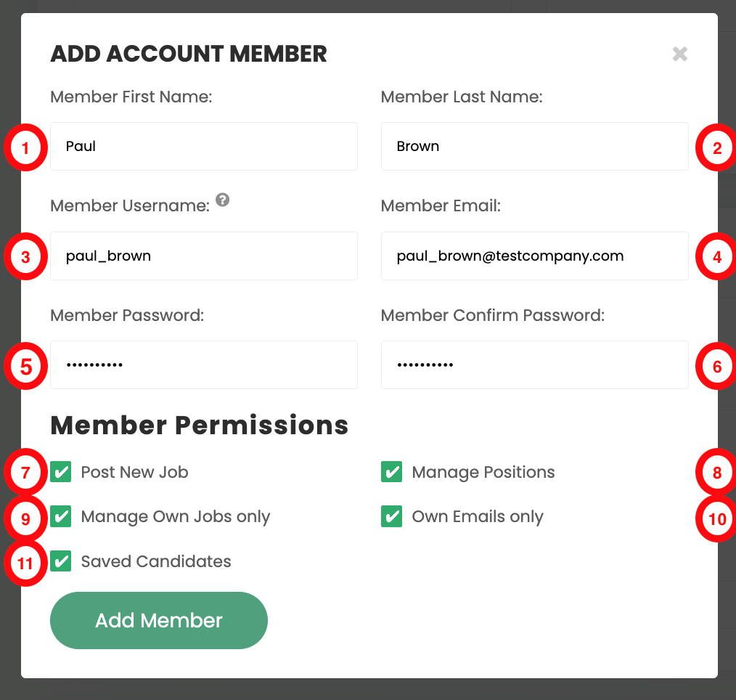
Task: Click the red circle marker numbered 5
Action: (x=26, y=366)
